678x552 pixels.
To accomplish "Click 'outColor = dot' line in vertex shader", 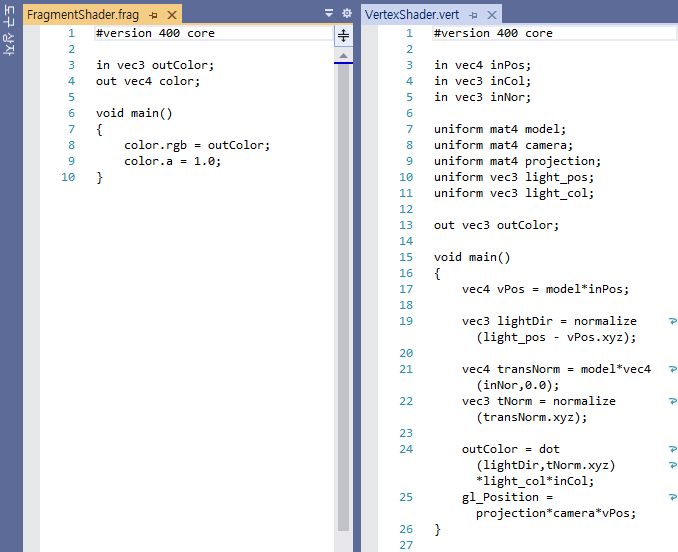I will click(511, 449).
